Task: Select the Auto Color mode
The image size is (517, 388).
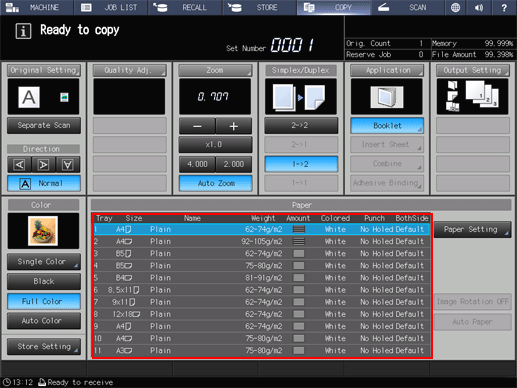Action: click(x=44, y=321)
